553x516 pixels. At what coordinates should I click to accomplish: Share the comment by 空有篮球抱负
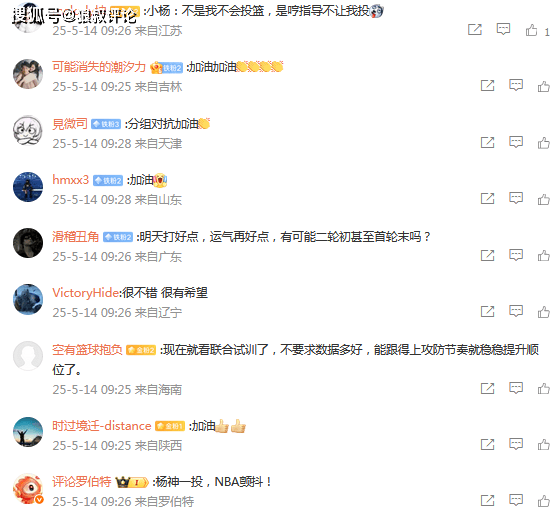487,388
